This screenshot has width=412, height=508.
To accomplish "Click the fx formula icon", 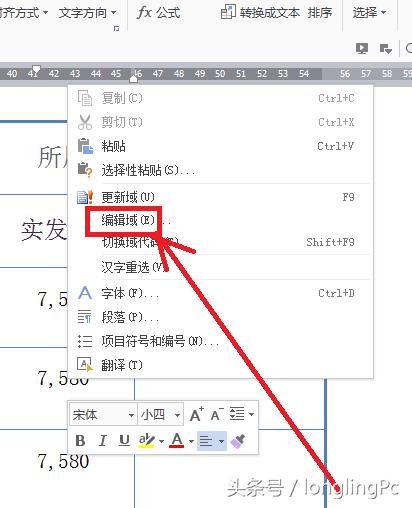I will click(144, 12).
